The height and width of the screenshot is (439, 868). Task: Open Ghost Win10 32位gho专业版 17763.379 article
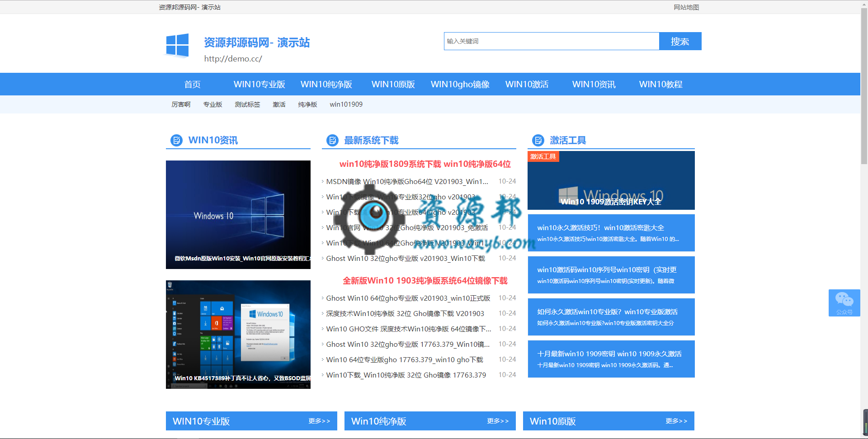point(408,344)
